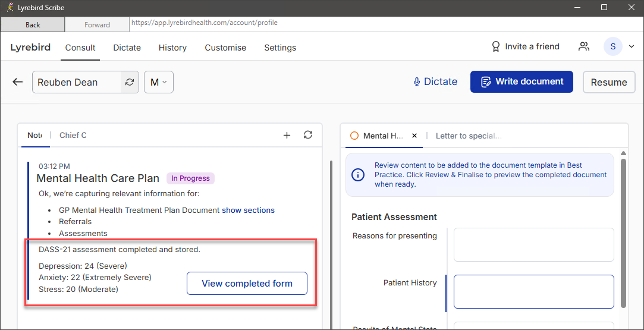Click the 'Anxiety: 22 (Extremely Severe)' text
The width and height of the screenshot is (644, 330).
click(x=95, y=278)
